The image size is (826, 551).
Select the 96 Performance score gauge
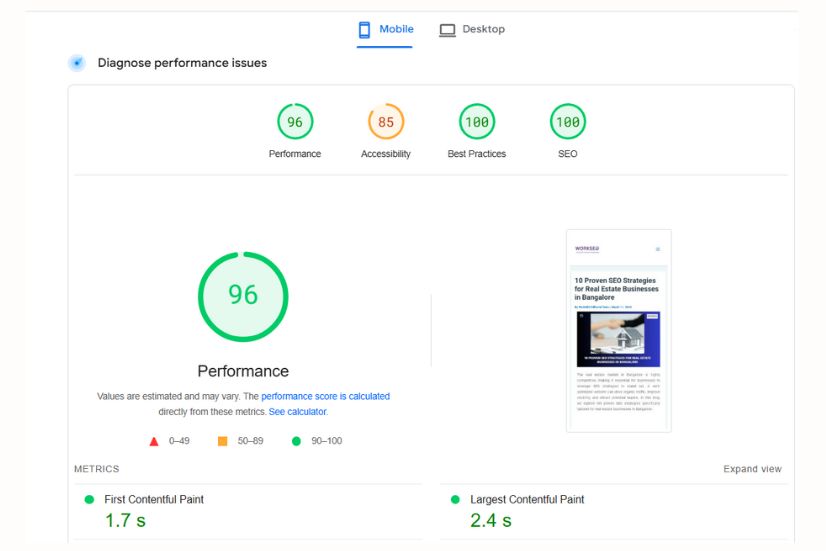pos(295,122)
